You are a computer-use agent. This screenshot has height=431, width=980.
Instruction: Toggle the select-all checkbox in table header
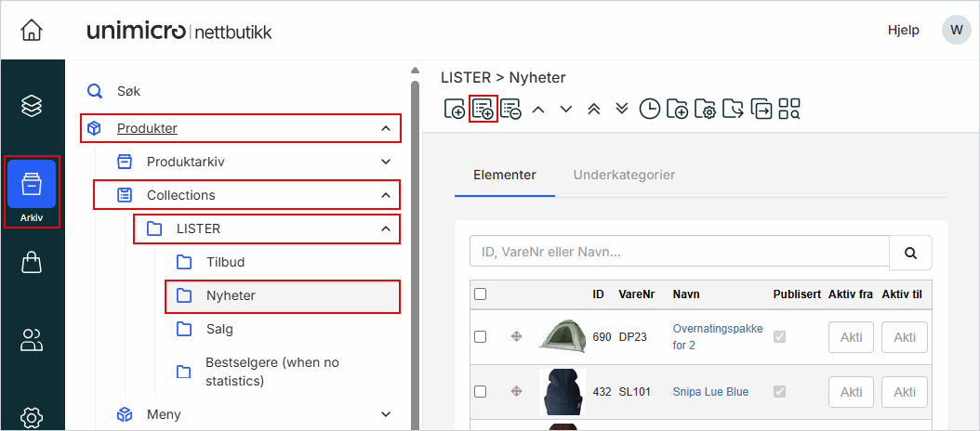(x=480, y=294)
